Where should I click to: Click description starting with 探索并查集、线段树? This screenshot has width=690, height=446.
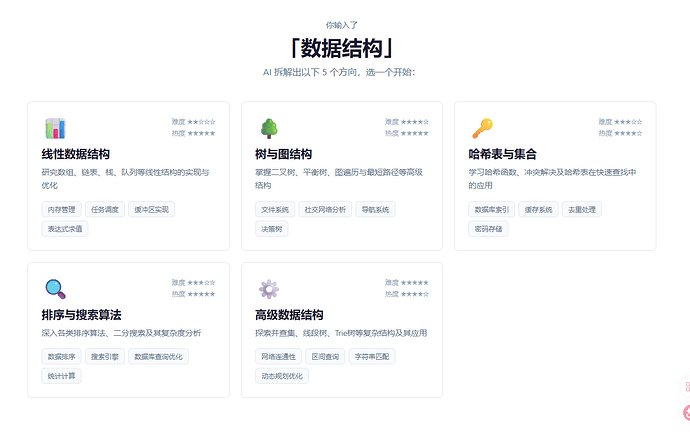tap(341, 333)
